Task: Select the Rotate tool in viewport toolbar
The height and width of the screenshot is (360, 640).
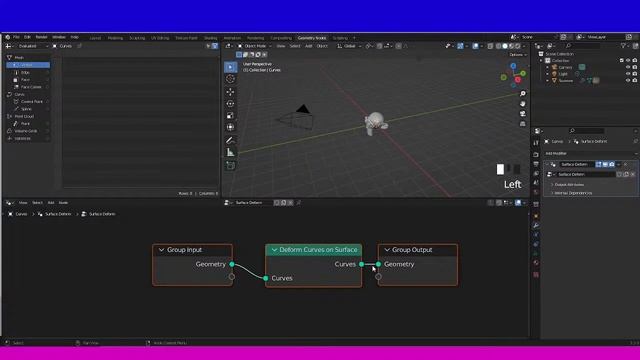Action: (x=231, y=104)
